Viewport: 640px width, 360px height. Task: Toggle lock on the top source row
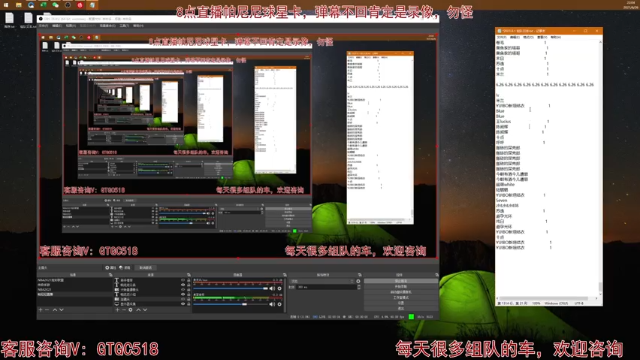click(188, 280)
